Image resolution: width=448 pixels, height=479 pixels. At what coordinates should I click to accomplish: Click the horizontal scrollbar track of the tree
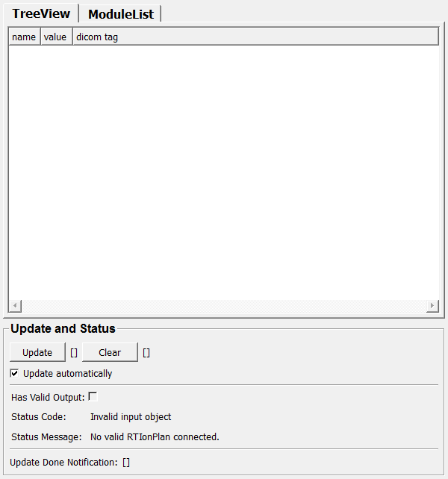224,306
